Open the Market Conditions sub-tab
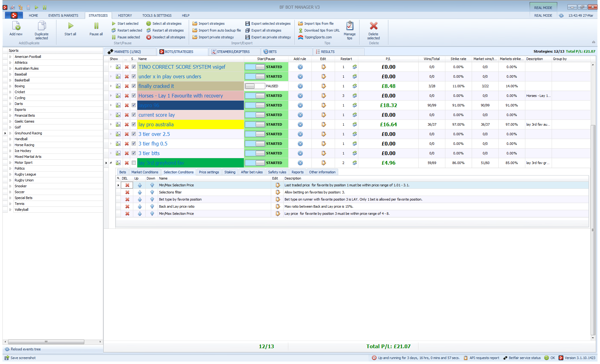600x364 pixels. (145, 172)
